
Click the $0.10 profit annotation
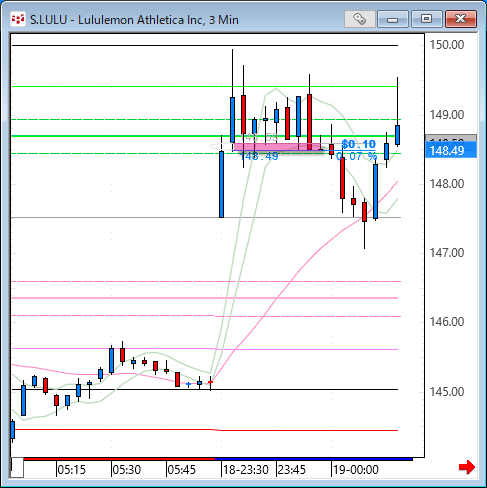(x=359, y=144)
